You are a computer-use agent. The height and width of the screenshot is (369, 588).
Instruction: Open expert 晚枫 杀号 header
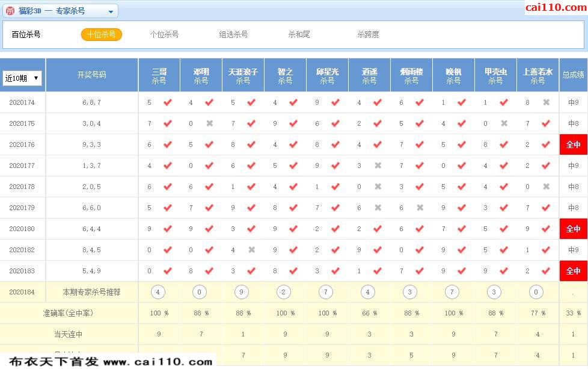(453, 75)
